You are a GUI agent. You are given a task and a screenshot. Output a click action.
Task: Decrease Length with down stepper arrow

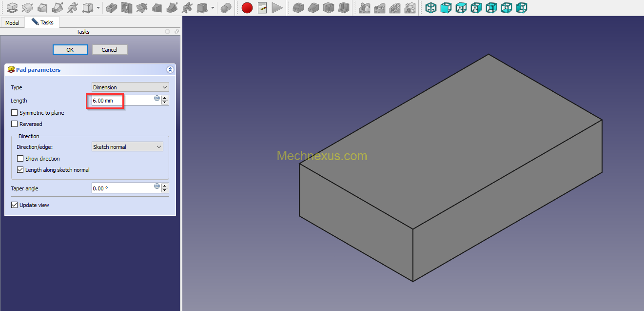point(165,103)
